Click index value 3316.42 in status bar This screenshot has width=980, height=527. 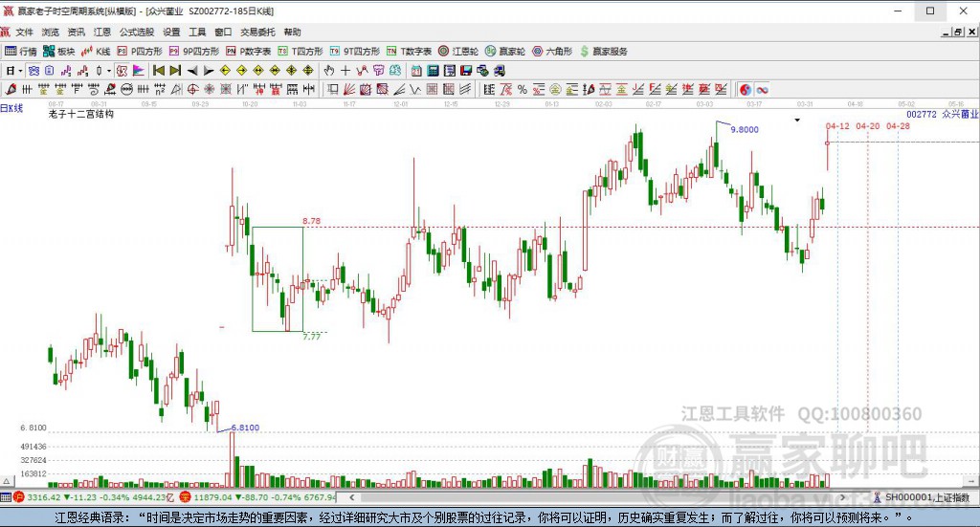tap(44, 497)
